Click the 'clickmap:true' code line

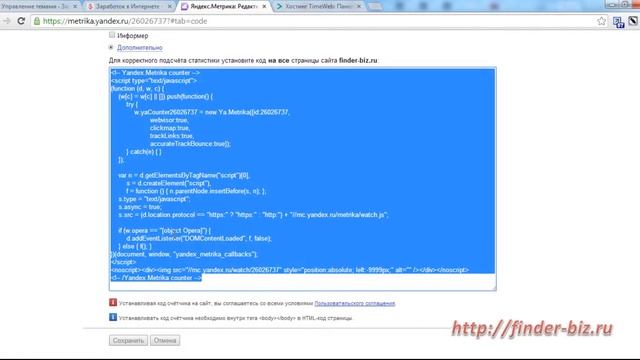tap(170, 128)
